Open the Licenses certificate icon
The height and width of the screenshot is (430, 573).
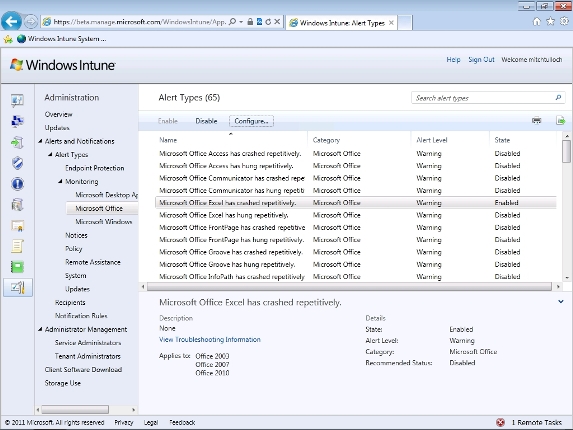click(x=17, y=226)
